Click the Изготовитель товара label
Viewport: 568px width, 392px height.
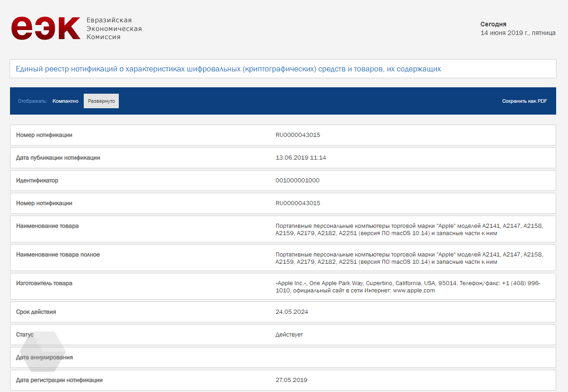44,283
